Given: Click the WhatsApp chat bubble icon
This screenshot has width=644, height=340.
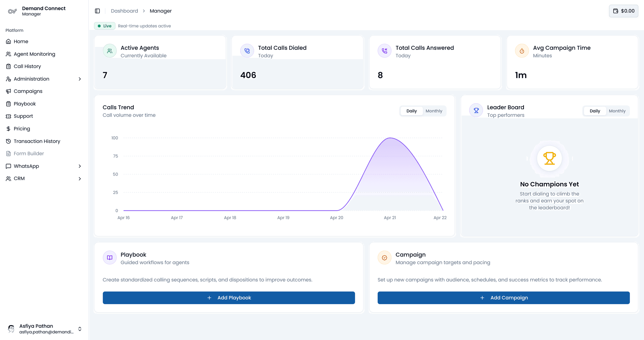Looking at the screenshot, I should coord(8,166).
